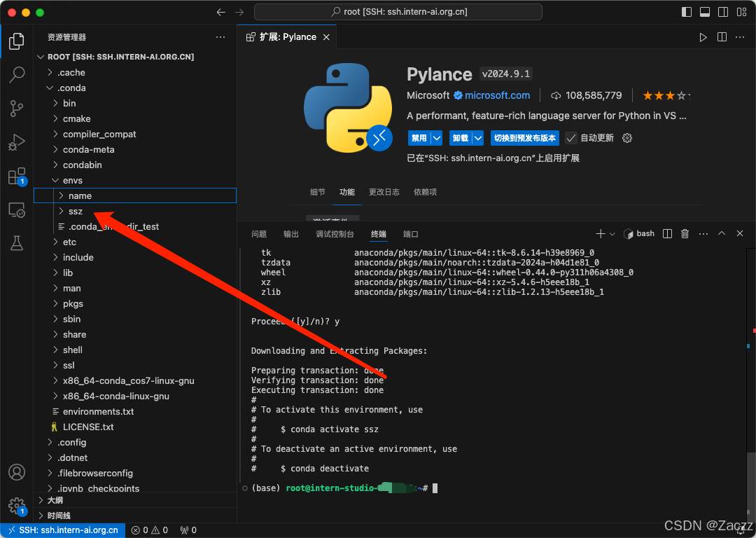The height and width of the screenshot is (538, 756).
Task: Expand the Timeline section
Action: [135, 516]
